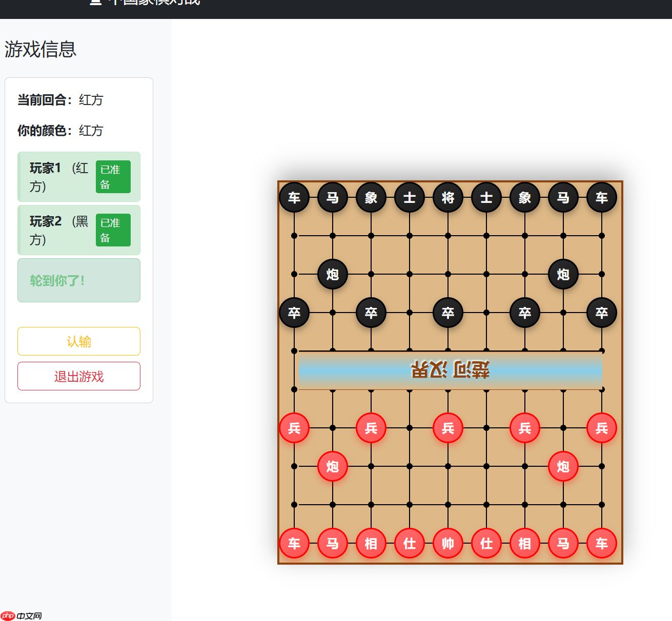Select the red advisor 仕 left of the marshal

point(409,543)
